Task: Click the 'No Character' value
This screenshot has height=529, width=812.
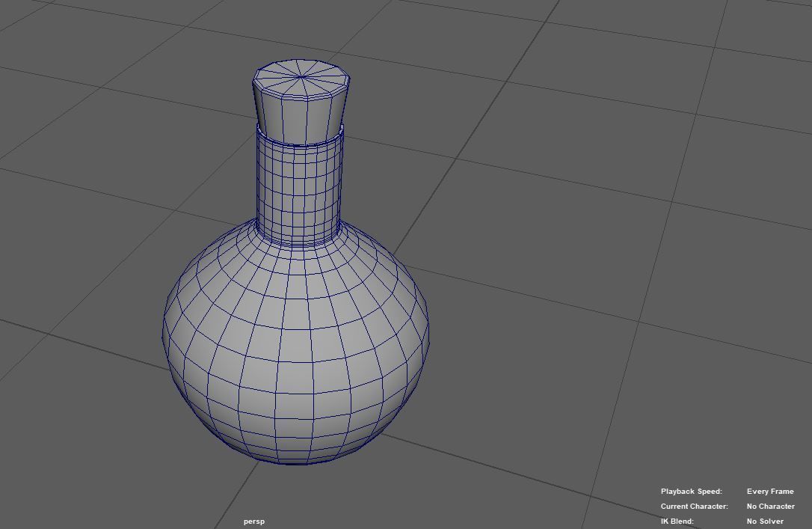Action: [x=771, y=507]
